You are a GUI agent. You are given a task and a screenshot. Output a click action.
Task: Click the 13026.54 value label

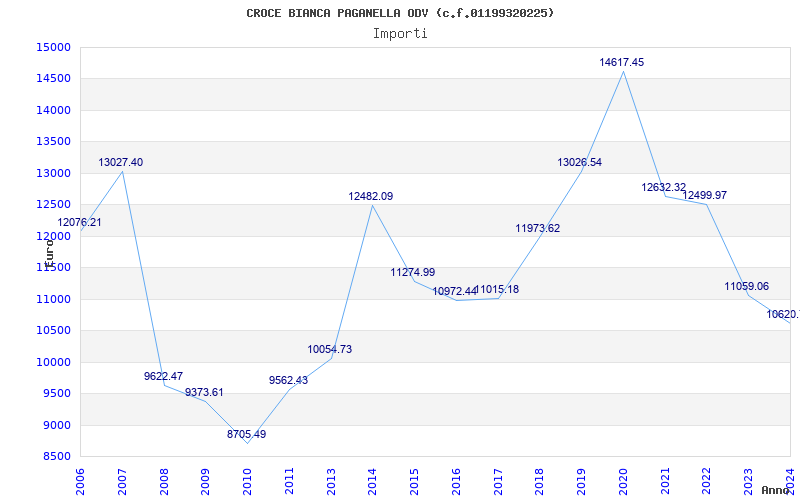point(580,162)
